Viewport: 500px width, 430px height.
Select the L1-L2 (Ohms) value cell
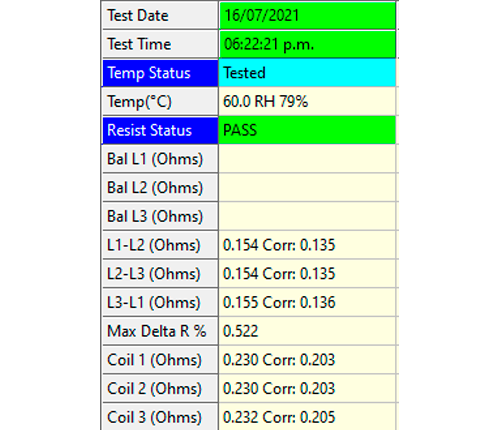click(x=307, y=245)
